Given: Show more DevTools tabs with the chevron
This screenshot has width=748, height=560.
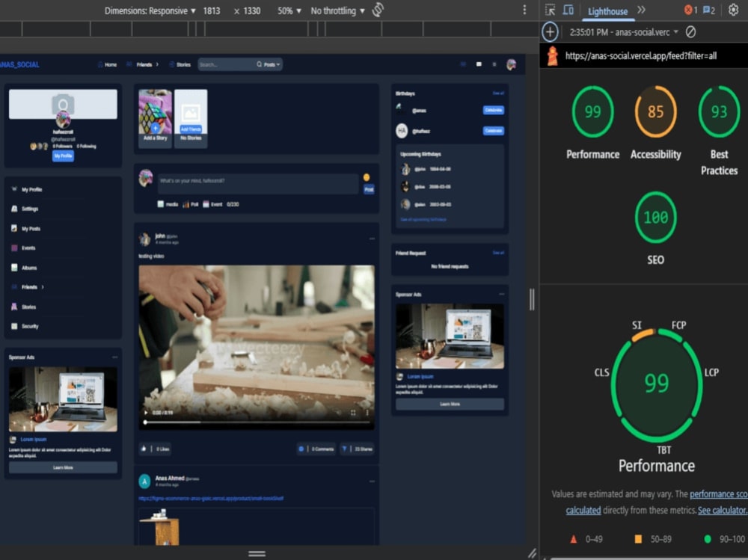Looking at the screenshot, I should 641,10.
